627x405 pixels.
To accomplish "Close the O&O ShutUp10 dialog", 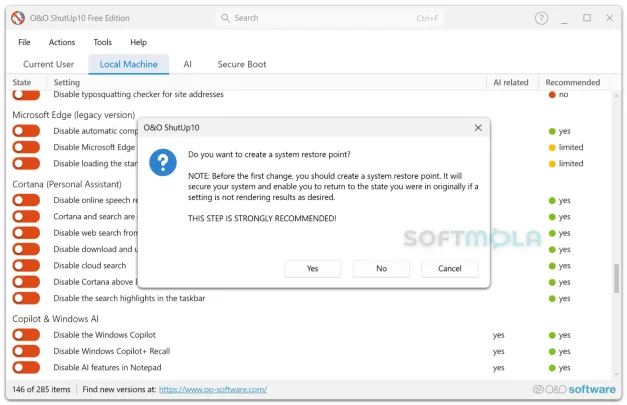I will [478, 128].
